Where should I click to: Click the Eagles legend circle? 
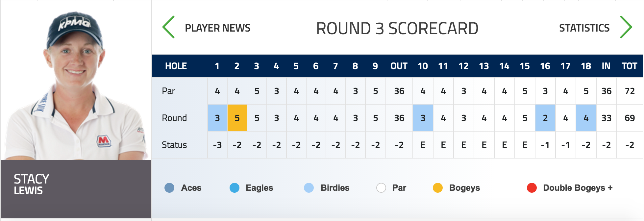point(235,188)
